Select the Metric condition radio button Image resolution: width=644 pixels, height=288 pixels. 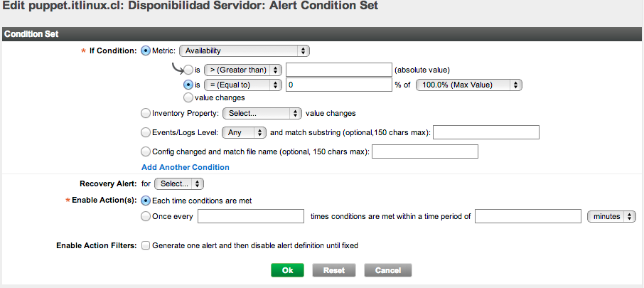146,50
